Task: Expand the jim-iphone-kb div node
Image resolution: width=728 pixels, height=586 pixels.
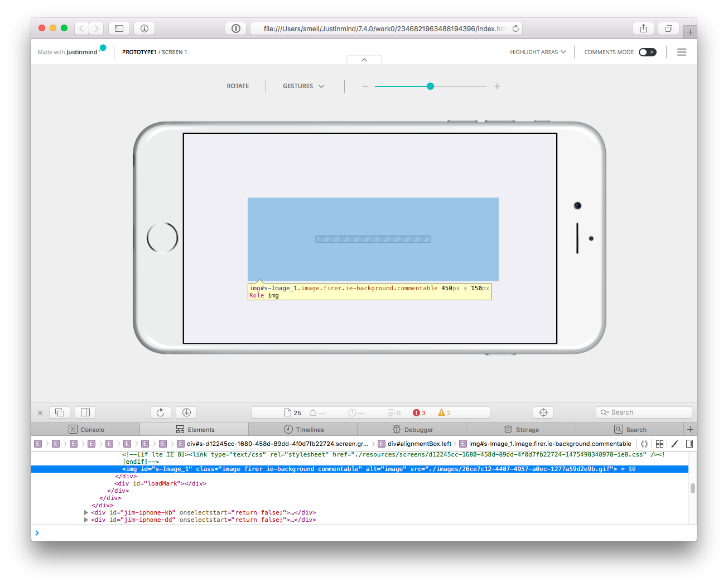Action: [86, 512]
